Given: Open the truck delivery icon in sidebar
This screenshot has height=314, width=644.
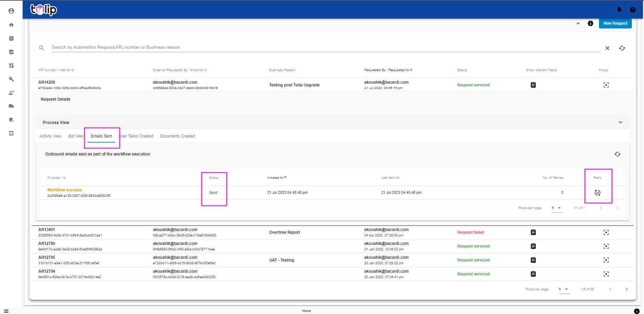Looking at the screenshot, I should (x=11, y=106).
